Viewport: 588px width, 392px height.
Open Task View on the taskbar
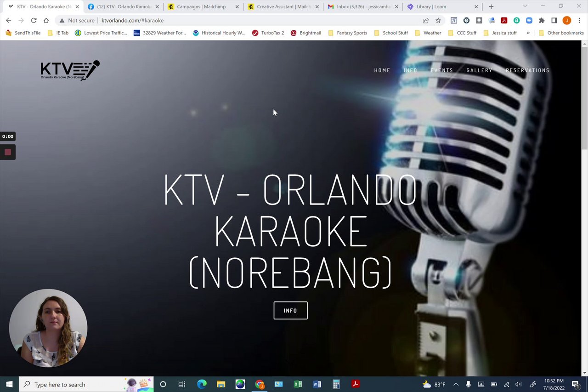coord(182,384)
